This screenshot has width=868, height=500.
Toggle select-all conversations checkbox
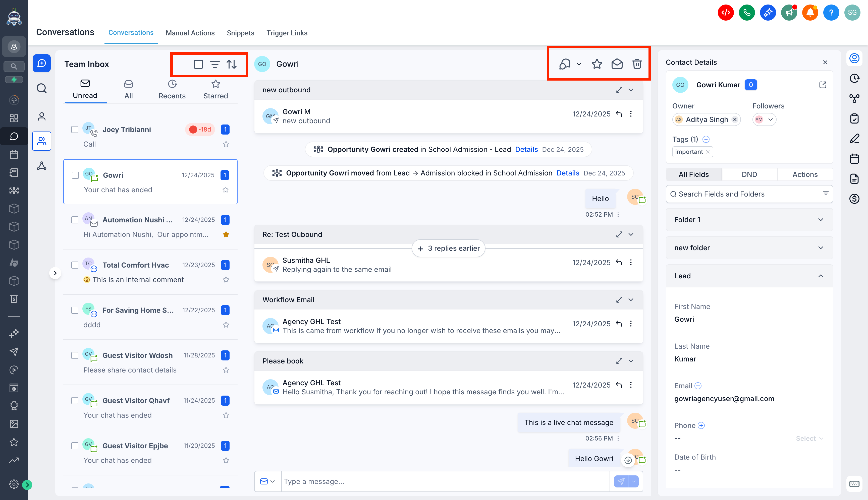[198, 64]
